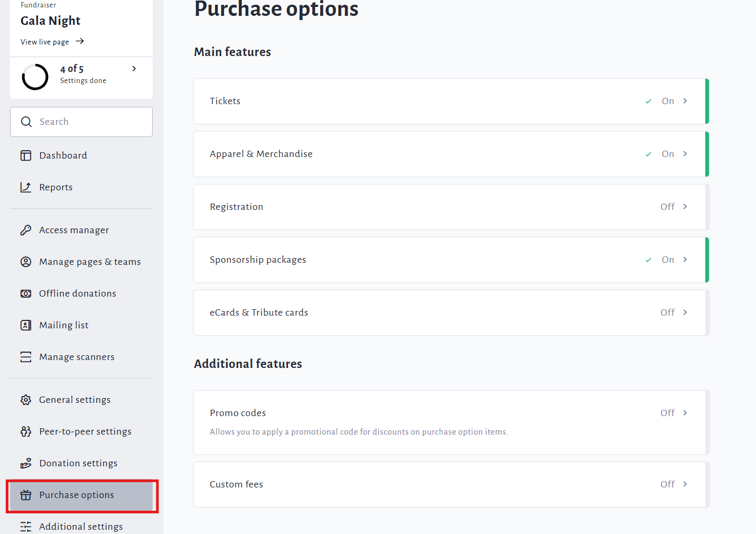The width and height of the screenshot is (756, 534).
Task: Click the Reports chart icon
Action: (26, 187)
